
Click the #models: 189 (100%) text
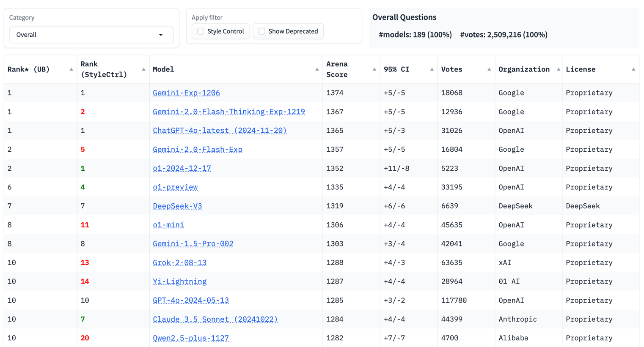tap(415, 35)
